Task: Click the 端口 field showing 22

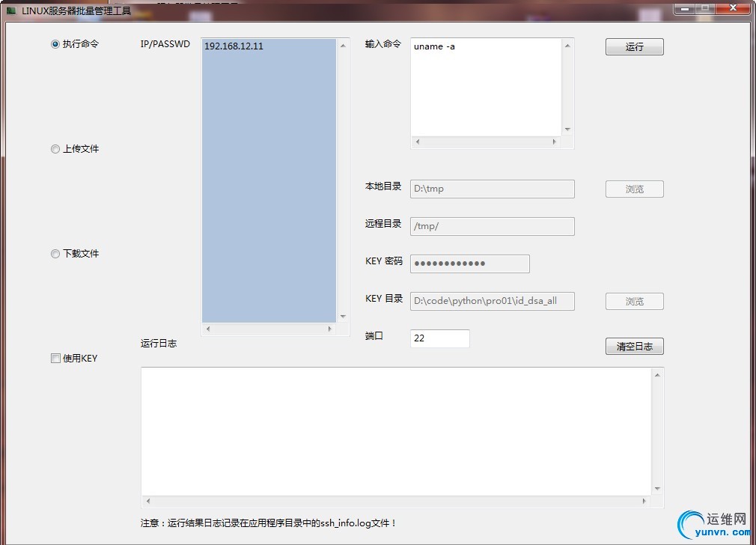Action: (439, 338)
